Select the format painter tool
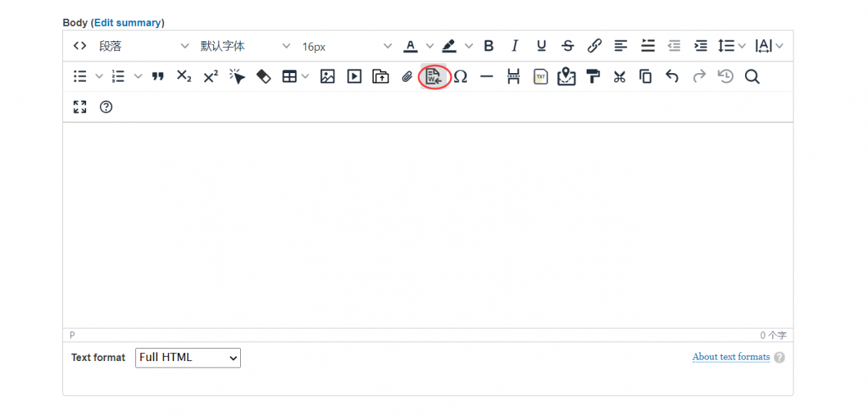Screen dimensions: 868x416 pos(593,77)
